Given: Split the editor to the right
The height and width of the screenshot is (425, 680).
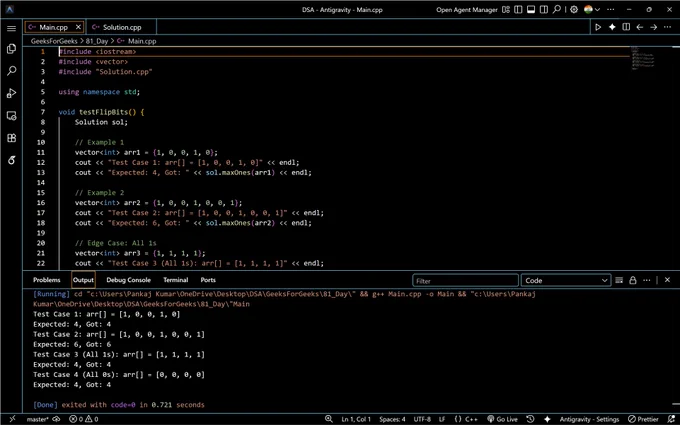Looking at the screenshot, I should 626,27.
